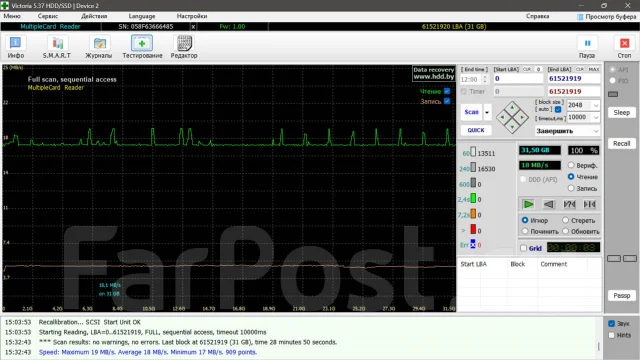Click the CLR button next to Start LBA
The image size is (640, 360).
pos(527,69)
